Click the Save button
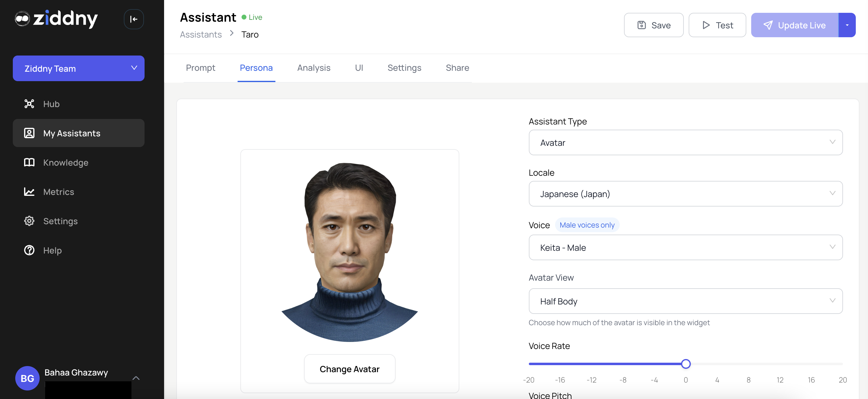Viewport: 868px width, 399px height. (x=653, y=25)
